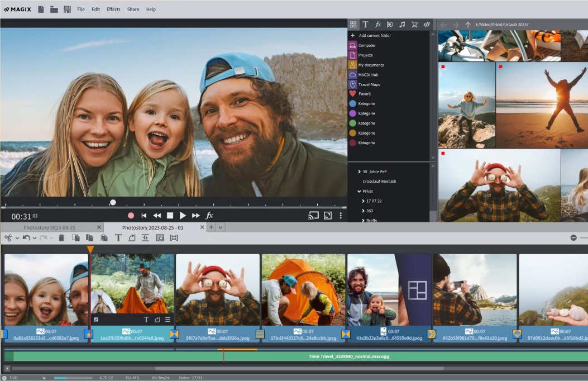Click the cast to device icon
The image size is (588, 381).
point(313,216)
